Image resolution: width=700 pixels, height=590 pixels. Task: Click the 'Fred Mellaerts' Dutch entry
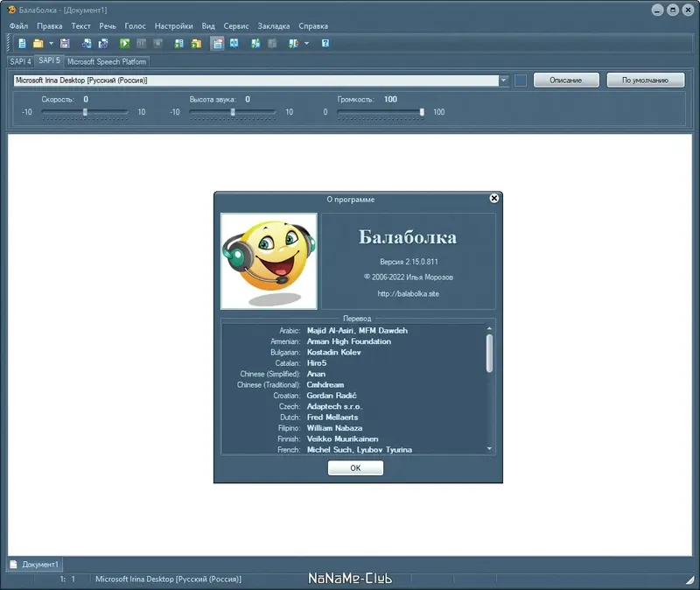tap(332, 418)
